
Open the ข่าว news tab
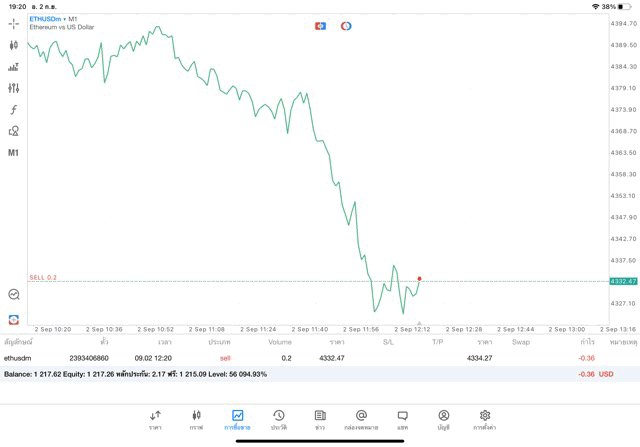click(x=319, y=420)
